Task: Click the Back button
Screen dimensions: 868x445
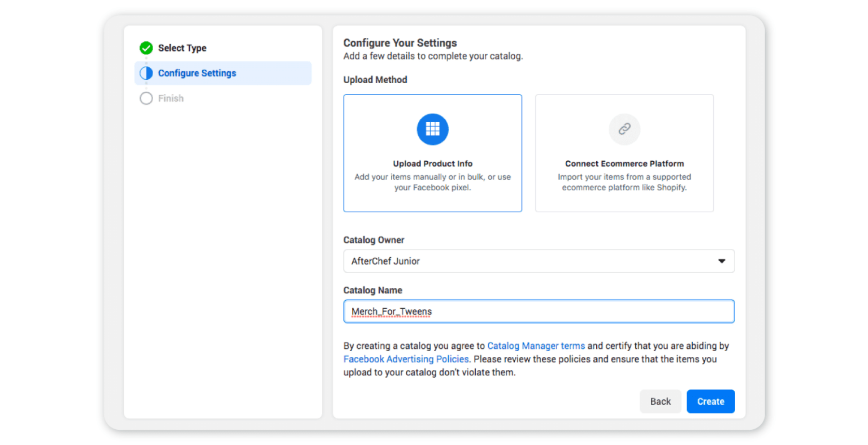Action: pos(660,401)
